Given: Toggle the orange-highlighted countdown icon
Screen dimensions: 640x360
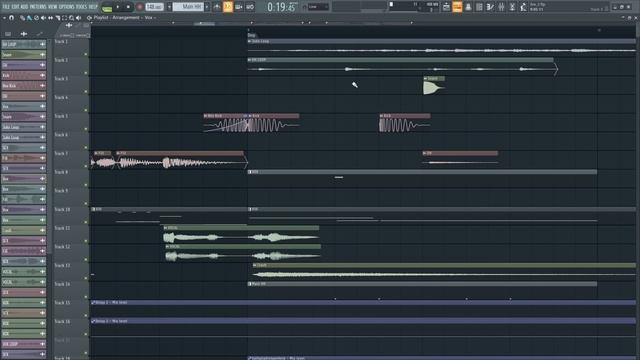Looking at the screenshot, I should (228, 7).
